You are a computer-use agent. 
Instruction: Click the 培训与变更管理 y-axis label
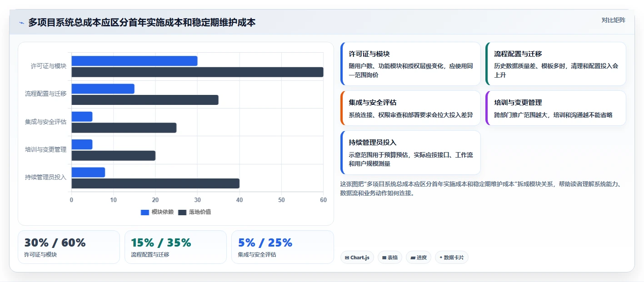(x=46, y=150)
